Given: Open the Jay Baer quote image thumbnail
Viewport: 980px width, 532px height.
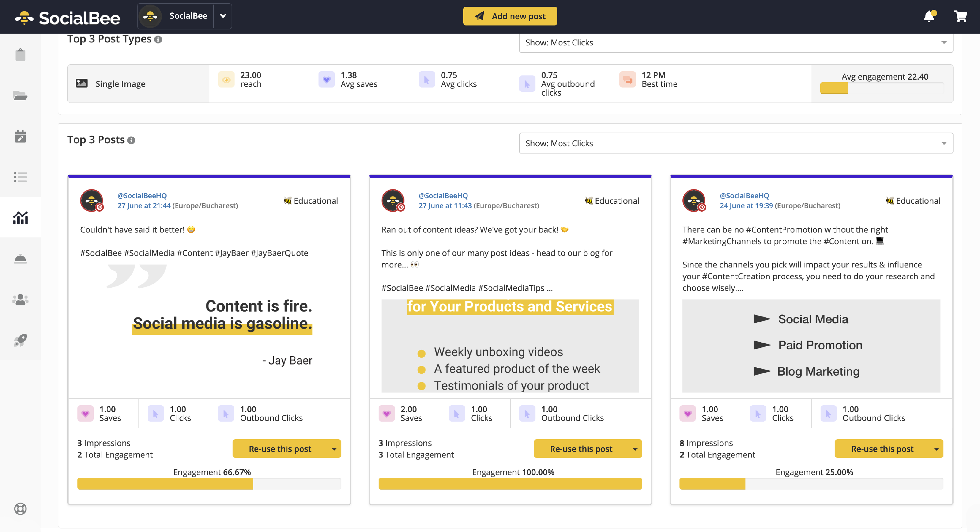Looking at the screenshot, I should pos(209,329).
